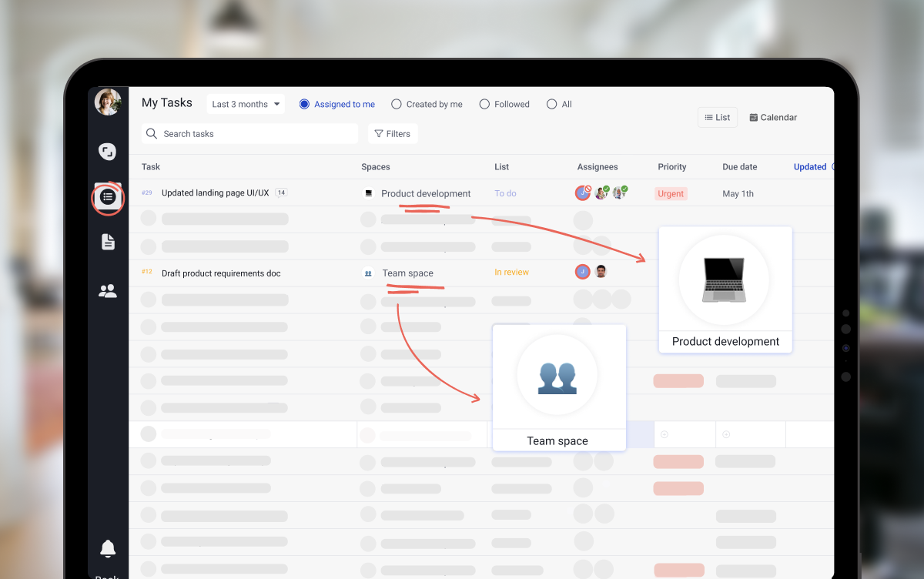Open the documents icon in sidebar
The height and width of the screenshot is (579, 924).
pyautogui.click(x=108, y=242)
